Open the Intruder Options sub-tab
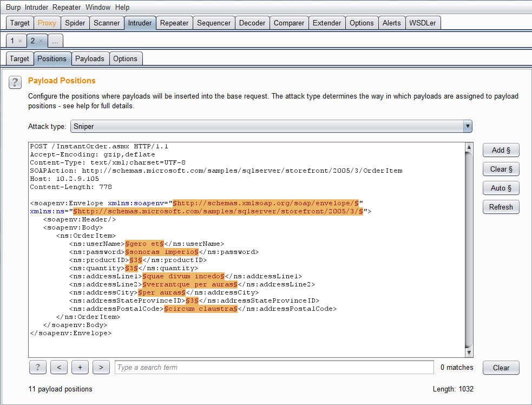 [125, 58]
